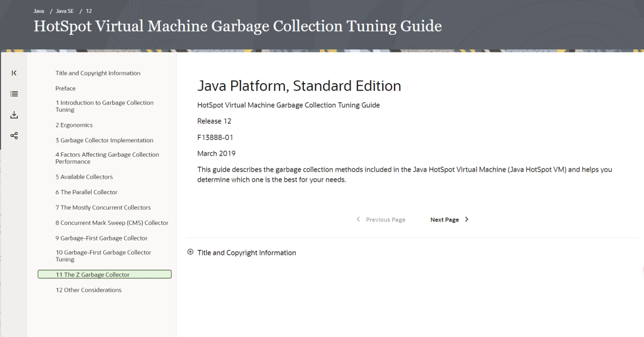Click the HotSpot Virtual Machine guide title header

(x=238, y=26)
